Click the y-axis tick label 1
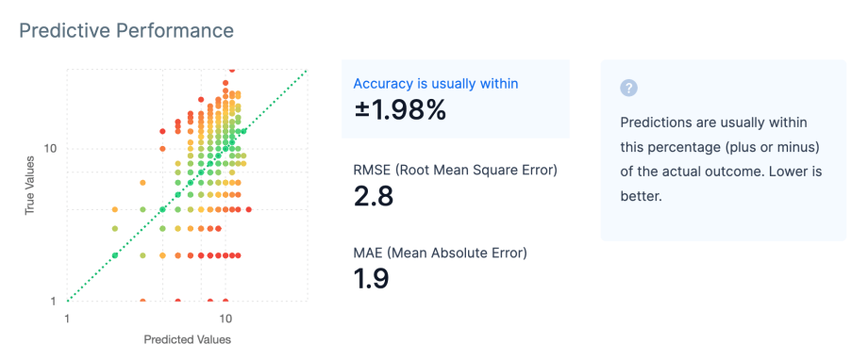 (x=55, y=302)
